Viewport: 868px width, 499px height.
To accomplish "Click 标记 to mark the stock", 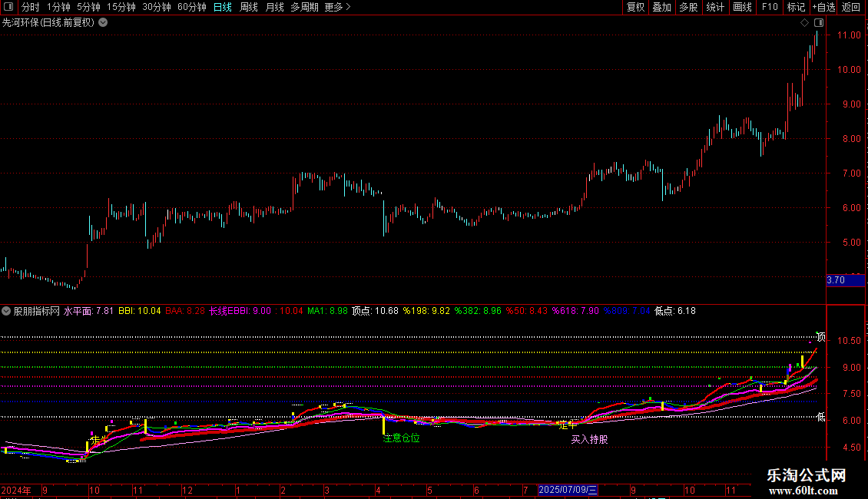I will pos(796,7).
